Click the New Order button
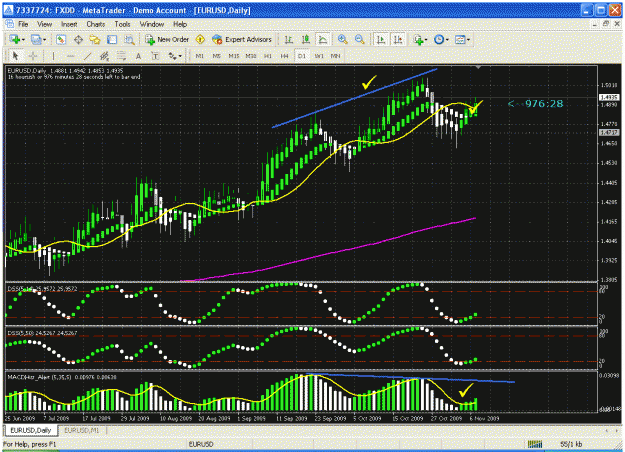The width and height of the screenshot is (625, 452). [167, 39]
